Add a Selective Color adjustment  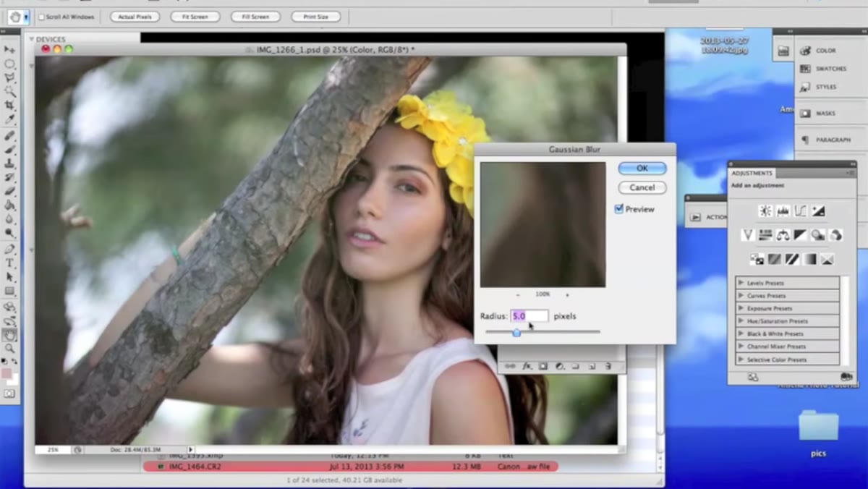pos(827,259)
